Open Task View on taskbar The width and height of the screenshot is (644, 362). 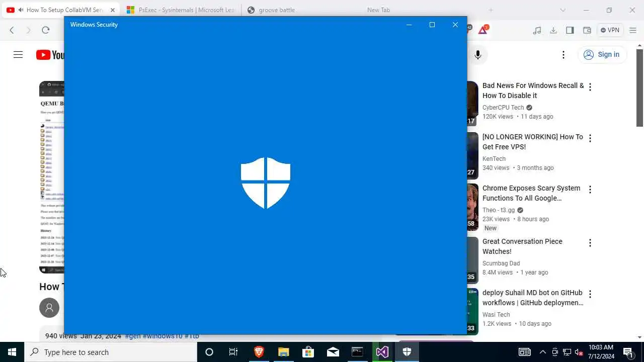pyautogui.click(x=233, y=352)
